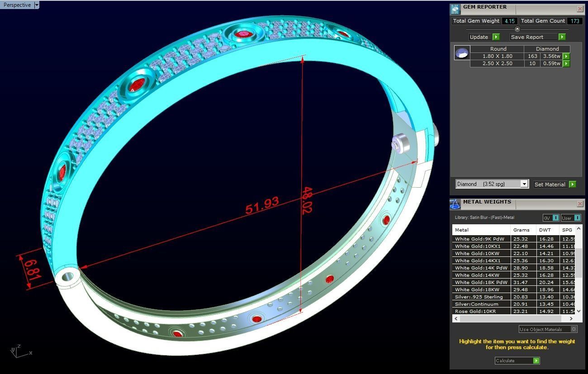The height and width of the screenshot is (374, 588).
Task: Toggle Use Object Materials option
Action: click(548, 329)
